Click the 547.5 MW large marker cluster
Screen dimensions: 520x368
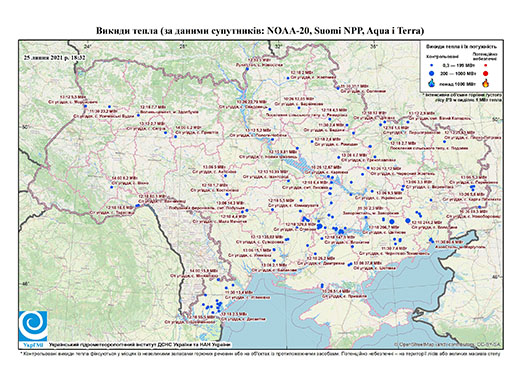click(x=341, y=231)
